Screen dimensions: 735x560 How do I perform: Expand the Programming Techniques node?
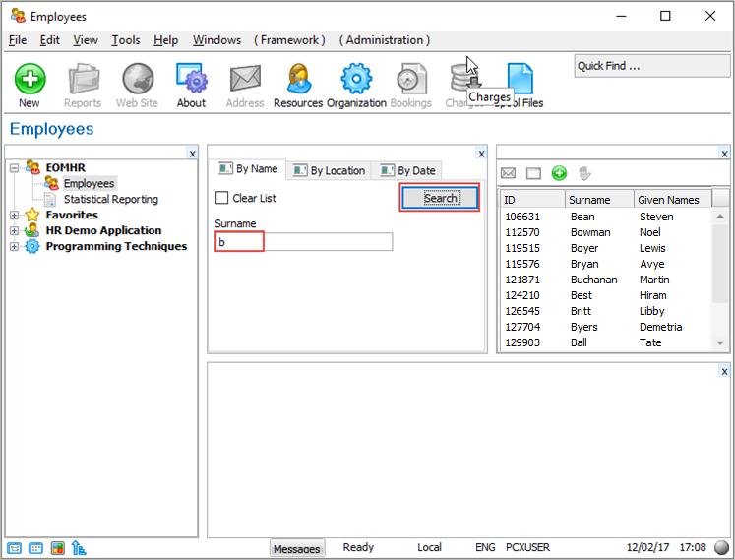coord(14,246)
